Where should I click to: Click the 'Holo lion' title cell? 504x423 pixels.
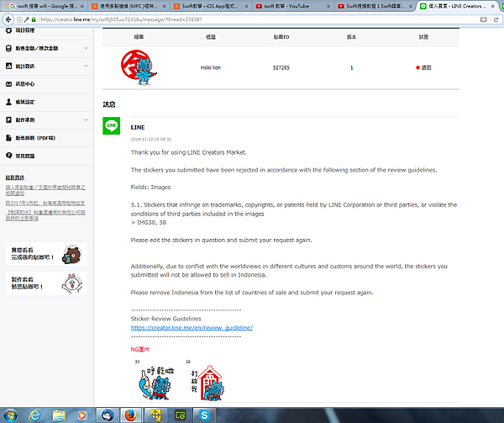tap(211, 67)
